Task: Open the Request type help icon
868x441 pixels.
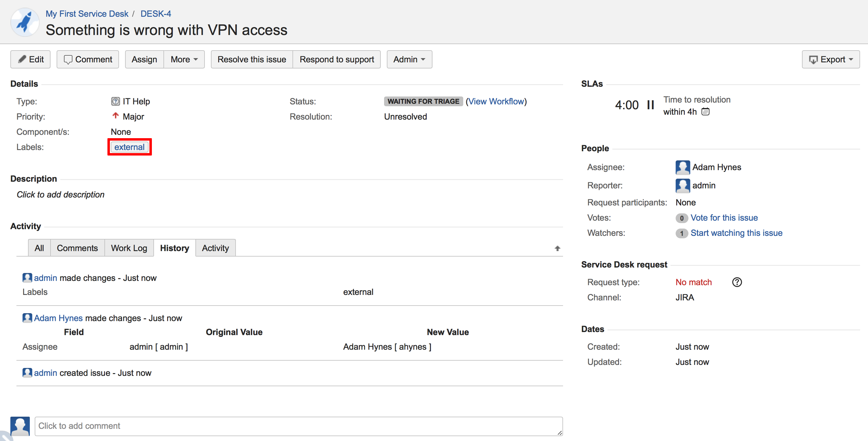Action: (x=737, y=282)
